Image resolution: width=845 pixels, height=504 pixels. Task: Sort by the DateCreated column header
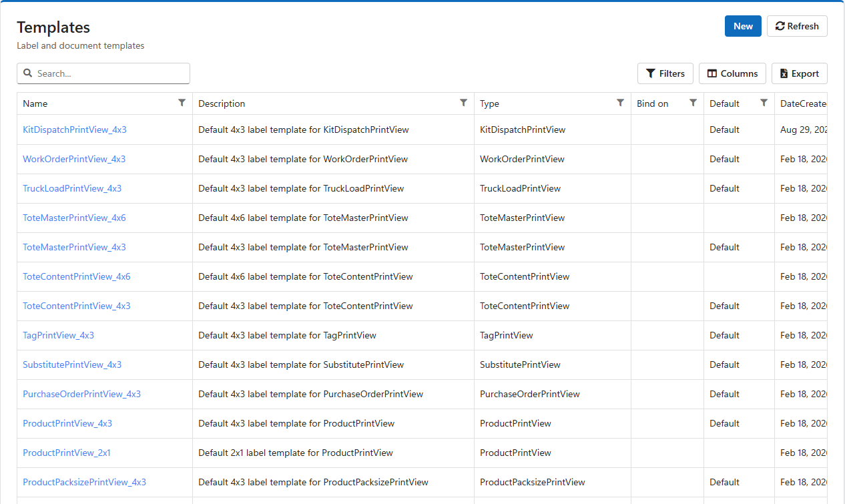[804, 103]
